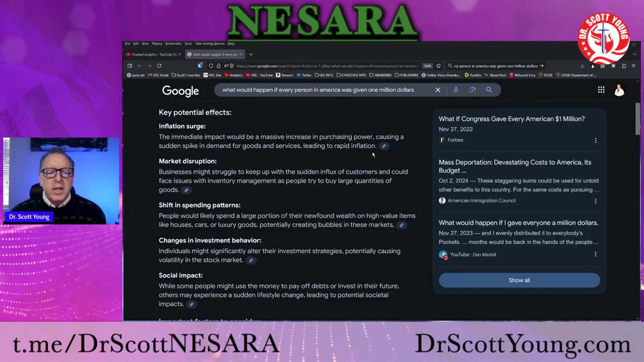This screenshot has width=644, height=362.
Task: Open the Google apps grid
Action: click(x=601, y=89)
